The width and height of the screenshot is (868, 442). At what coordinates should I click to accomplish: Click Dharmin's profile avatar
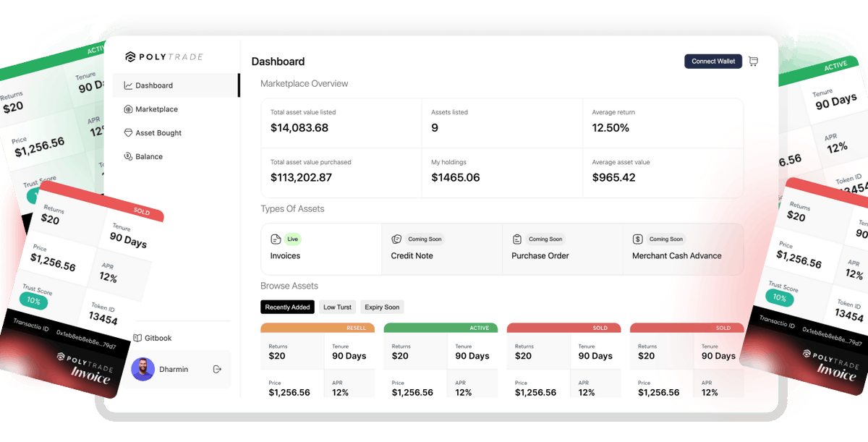[x=143, y=369]
